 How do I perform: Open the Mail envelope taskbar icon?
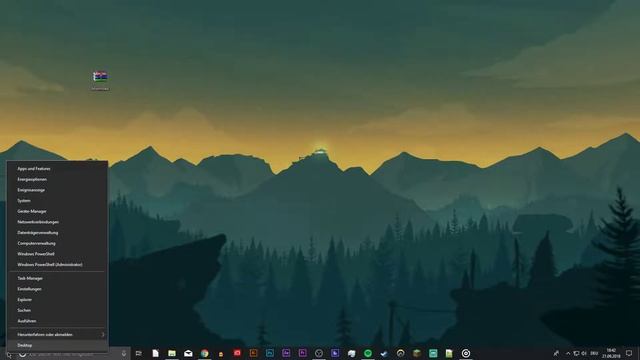pos(188,353)
